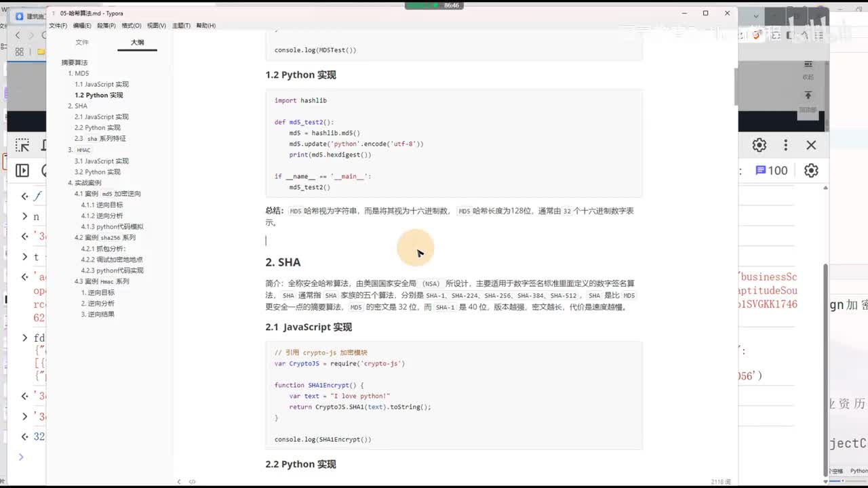Select outline item 1.2 Python 实现

pos(99,95)
